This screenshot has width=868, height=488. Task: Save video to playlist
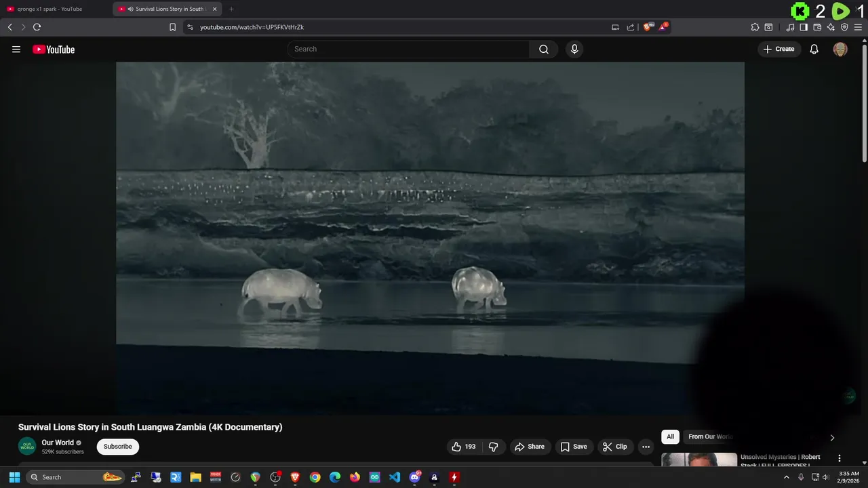574,447
